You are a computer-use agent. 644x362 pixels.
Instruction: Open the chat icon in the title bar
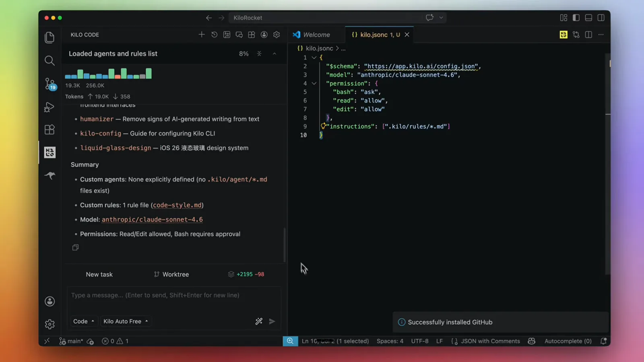pyautogui.click(x=429, y=17)
